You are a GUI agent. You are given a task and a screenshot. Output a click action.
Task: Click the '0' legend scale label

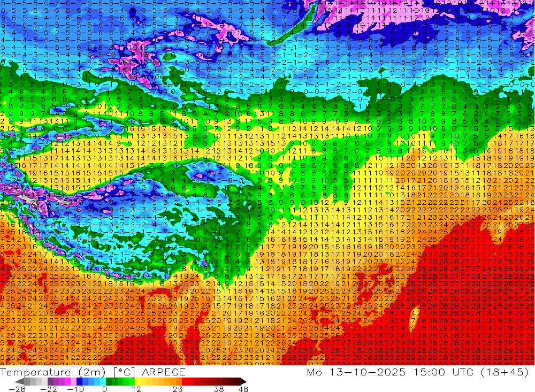click(x=104, y=389)
